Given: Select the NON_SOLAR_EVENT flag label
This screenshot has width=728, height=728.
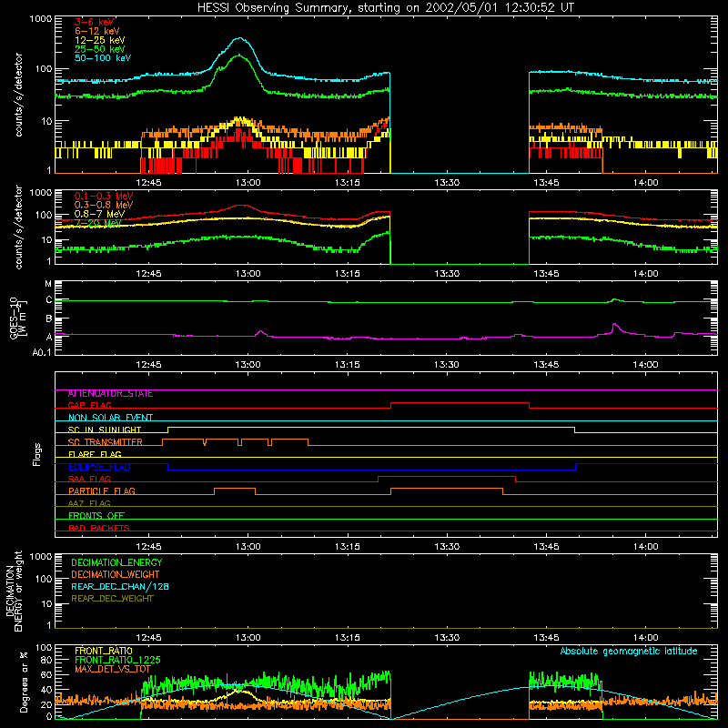Looking at the screenshot, I should click(110, 418).
